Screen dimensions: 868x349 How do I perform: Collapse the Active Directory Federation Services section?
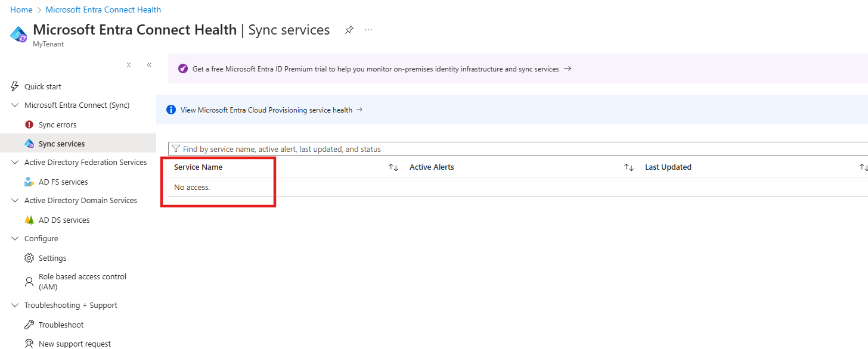(14, 162)
